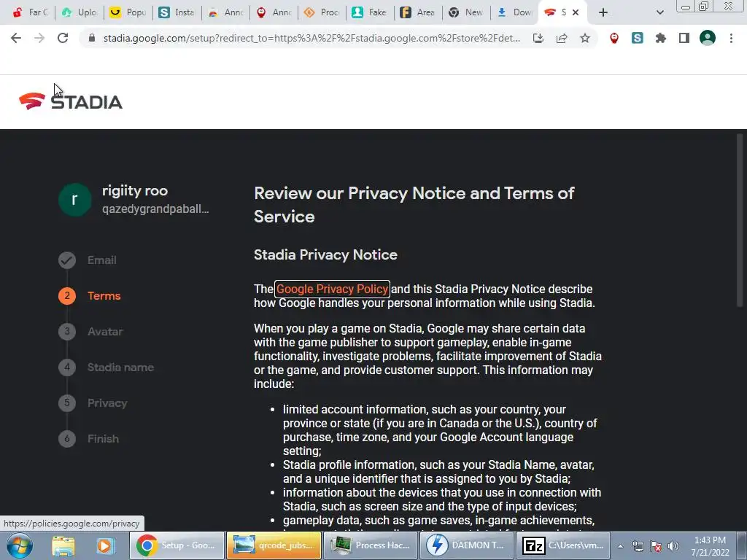Click the volume speaker tray icon
Viewport: 747px width, 560px height.
point(673,546)
